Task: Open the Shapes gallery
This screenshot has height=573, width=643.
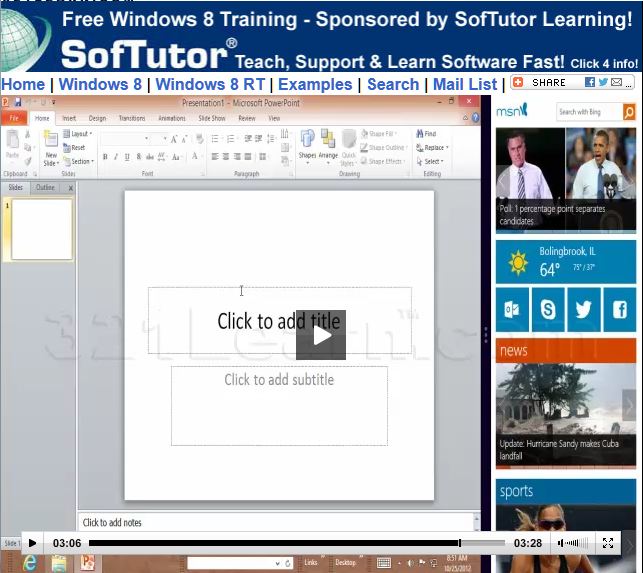Action: coord(307,146)
